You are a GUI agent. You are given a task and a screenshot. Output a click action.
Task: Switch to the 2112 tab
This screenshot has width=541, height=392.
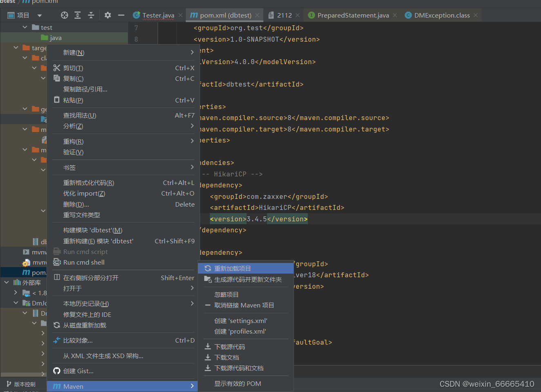284,15
